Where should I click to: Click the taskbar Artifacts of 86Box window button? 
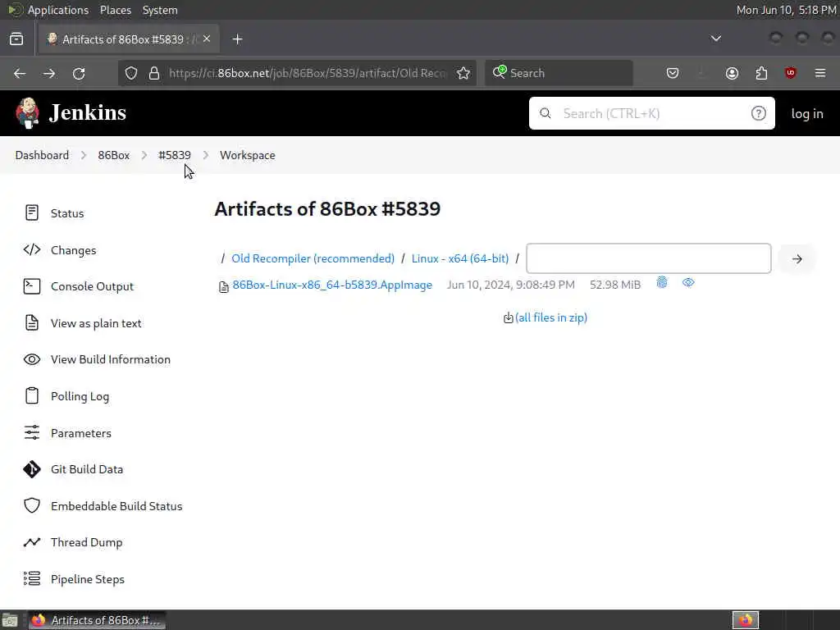[x=97, y=620]
